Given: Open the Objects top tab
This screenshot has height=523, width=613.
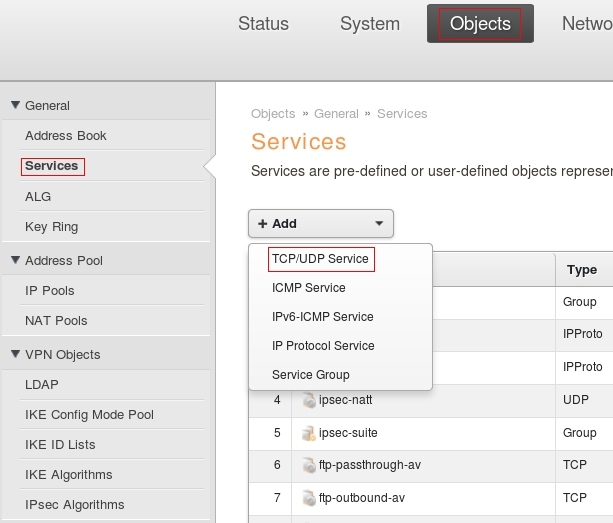Looking at the screenshot, I should coord(480,24).
